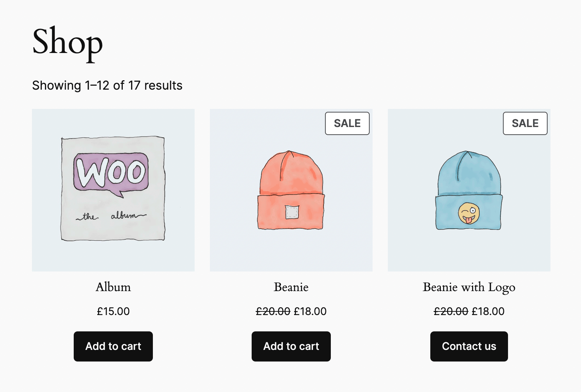Open the Beanie with Logo product page
This screenshot has width=581, height=392.
469,287
